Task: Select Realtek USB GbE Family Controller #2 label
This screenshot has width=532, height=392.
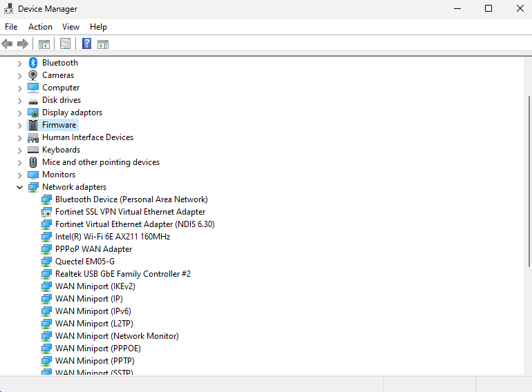Action: coord(123,274)
